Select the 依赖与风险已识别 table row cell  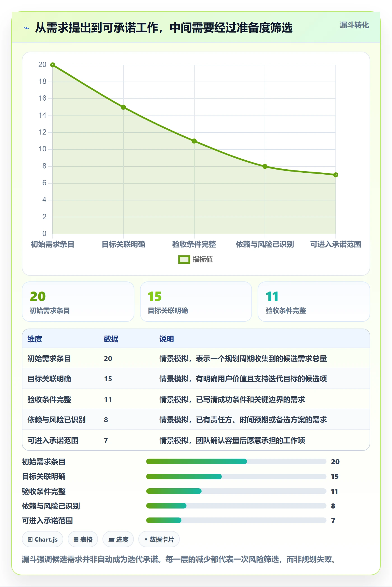(57, 420)
